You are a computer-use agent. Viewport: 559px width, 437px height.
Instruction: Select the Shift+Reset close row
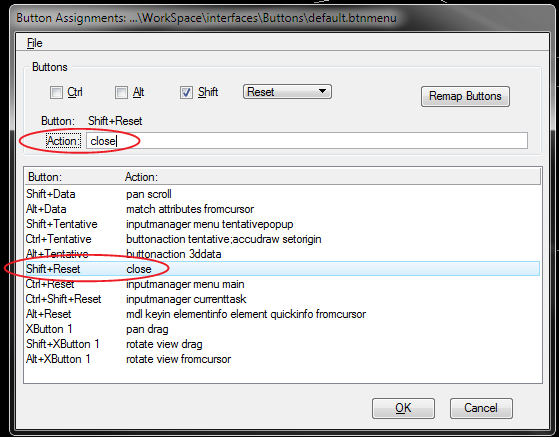pyautogui.click(x=282, y=269)
